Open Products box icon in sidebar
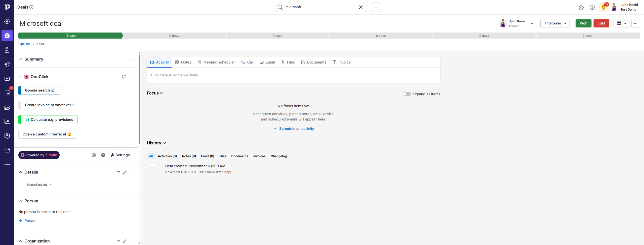The width and height of the screenshot is (644, 245). click(x=7, y=136)
